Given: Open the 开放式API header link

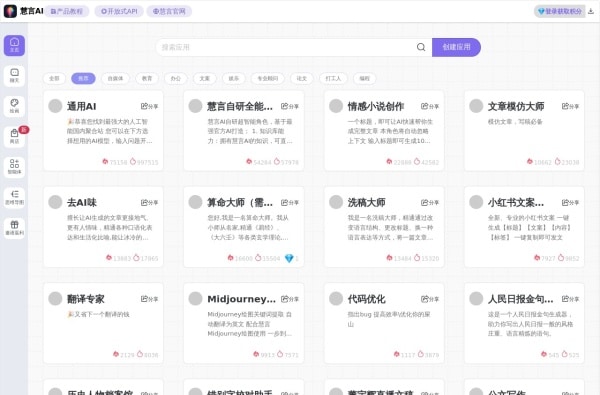Looking at the screenshot, I should tap(119, 11).
